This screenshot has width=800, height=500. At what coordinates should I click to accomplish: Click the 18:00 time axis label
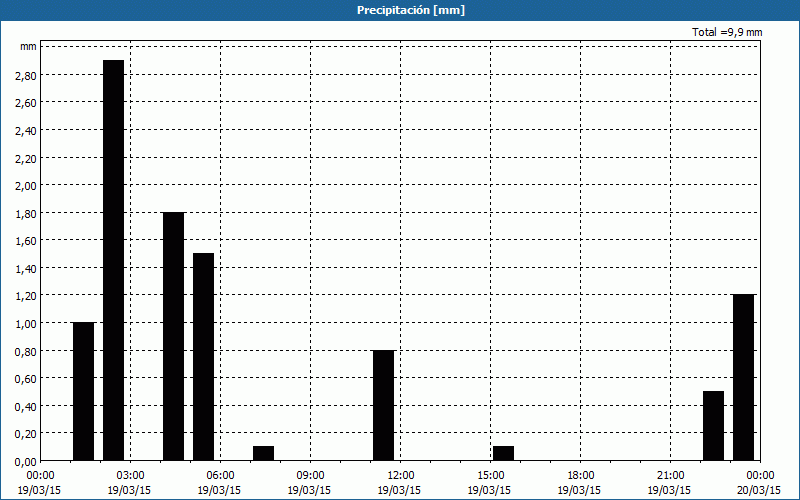tap(580, 475)
